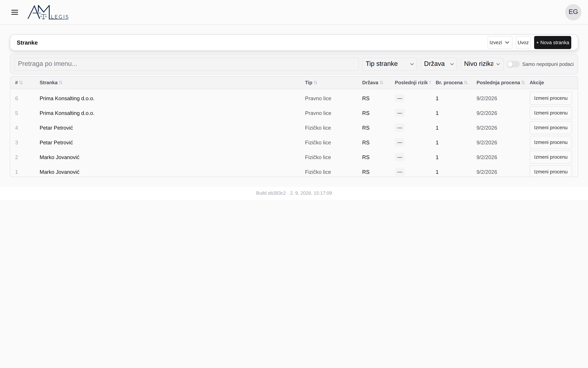Image resolution: width=588 pixels, height=368 pixels.
Task: Sort by the Država column header
Action: [x=372, y=83]
